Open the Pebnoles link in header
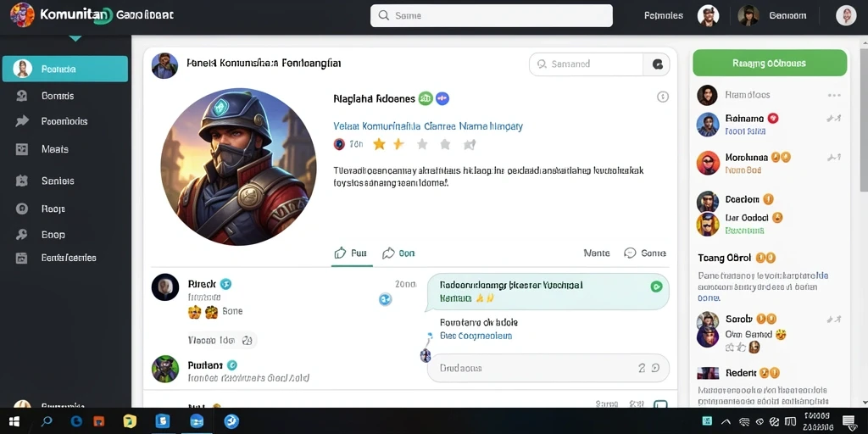This screenshot has height=434, width=868. (664, 15)
